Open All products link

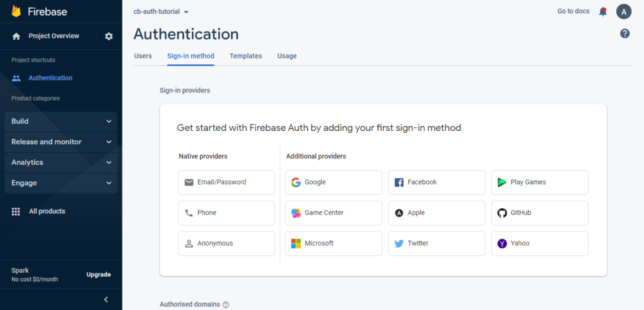click(47, 211)
